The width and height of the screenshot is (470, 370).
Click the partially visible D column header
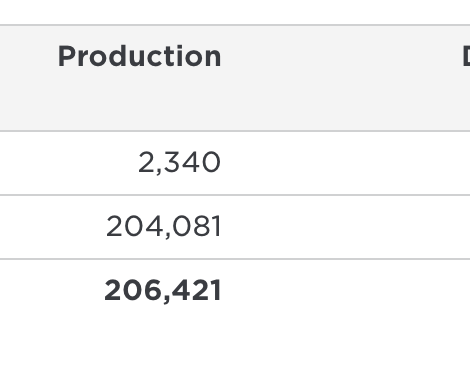[466, 56]
